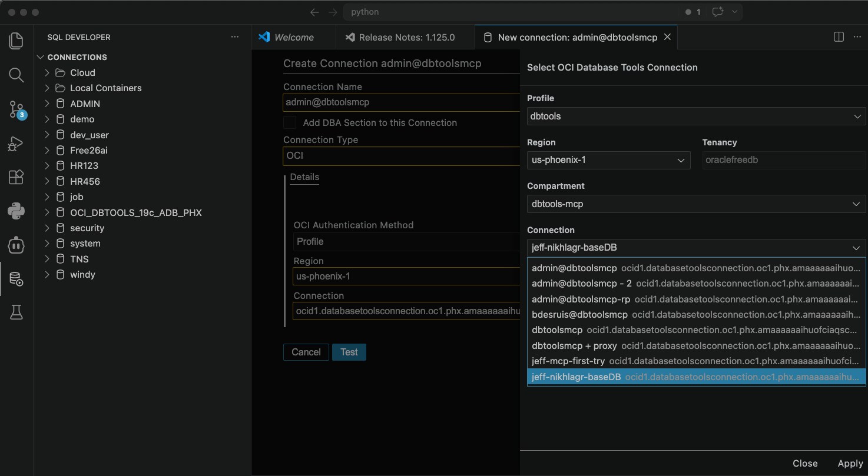Collapse the CONNECTIONS section
The height and width of the screenshot is (476, 868).
pos(41,57)
